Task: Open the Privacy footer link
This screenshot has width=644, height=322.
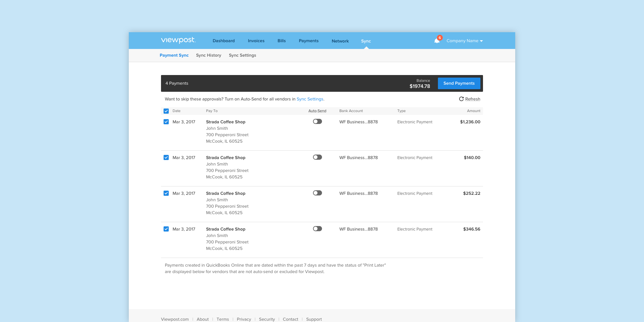Action: (244, 319)
